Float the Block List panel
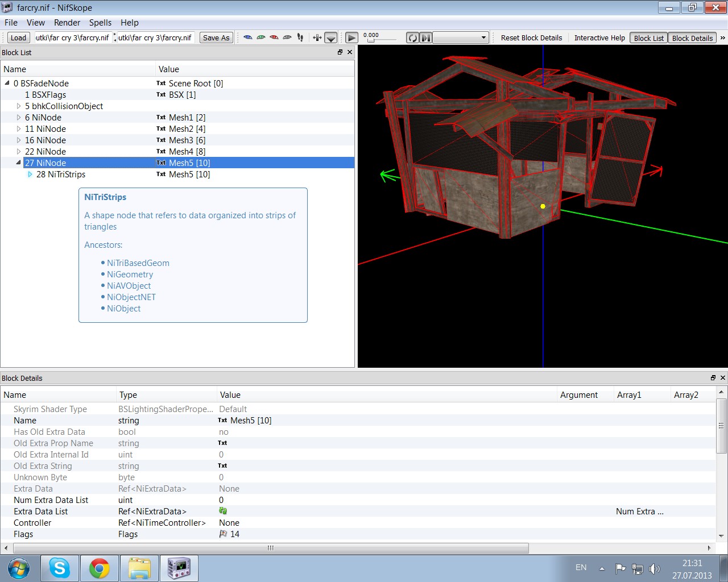 pos(340,52)
